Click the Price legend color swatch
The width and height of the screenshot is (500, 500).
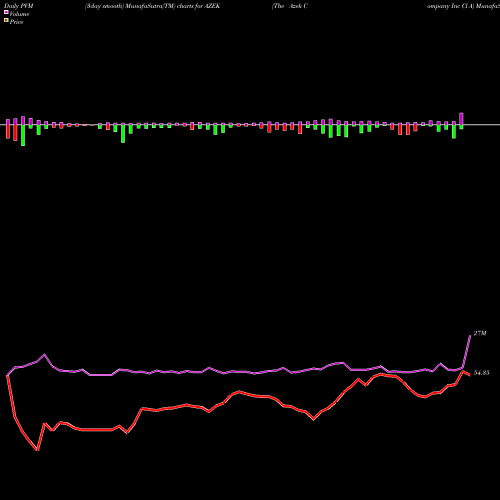tap(6, 21)
